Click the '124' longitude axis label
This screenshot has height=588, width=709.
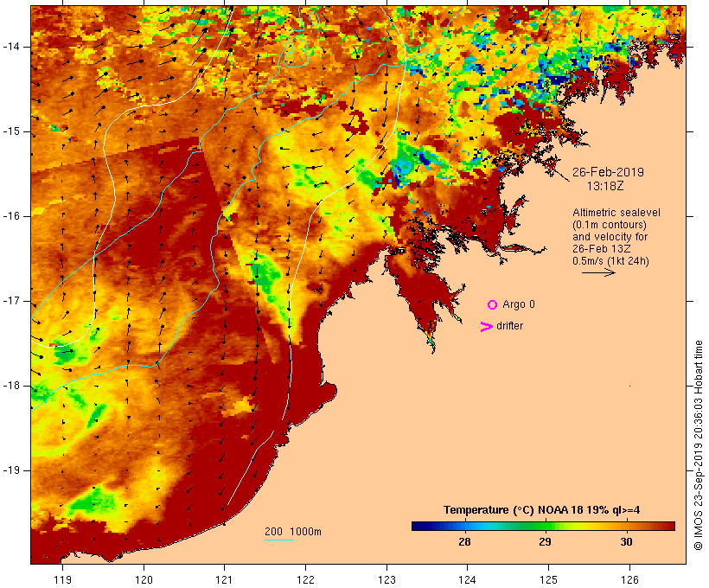click(x=467, y=579)
